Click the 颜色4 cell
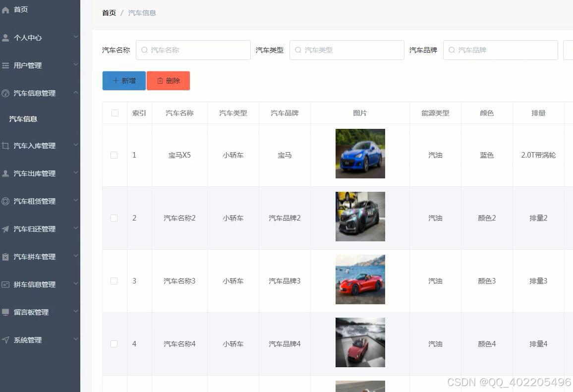Image resolution: width=573 pixels, height=392 pixels. pos(487,344)
